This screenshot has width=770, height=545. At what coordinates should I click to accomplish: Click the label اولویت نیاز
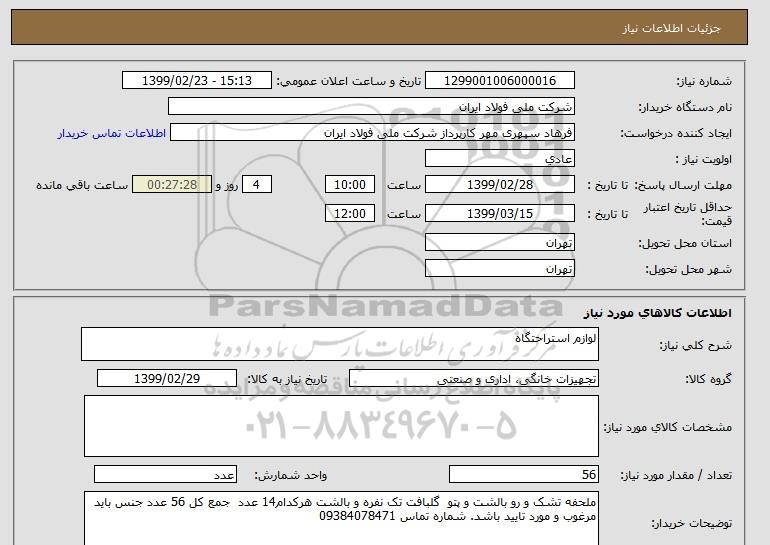703,160
